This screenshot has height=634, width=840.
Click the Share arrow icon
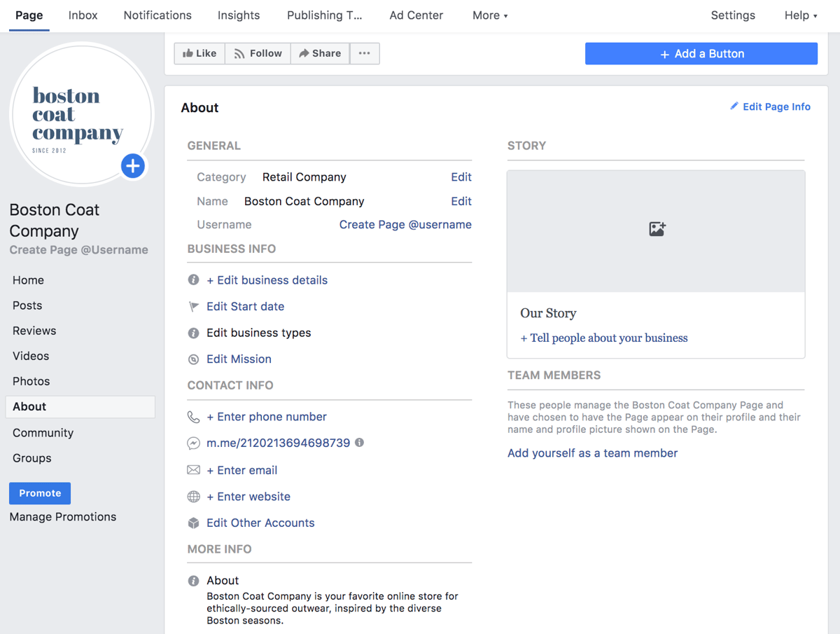pos(303,53)
